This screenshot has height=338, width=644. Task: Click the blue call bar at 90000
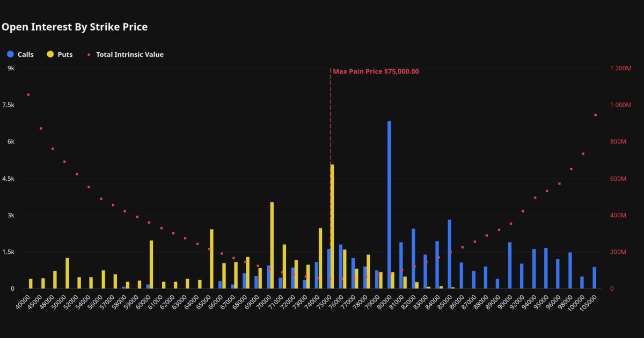[x=510, y=266]
